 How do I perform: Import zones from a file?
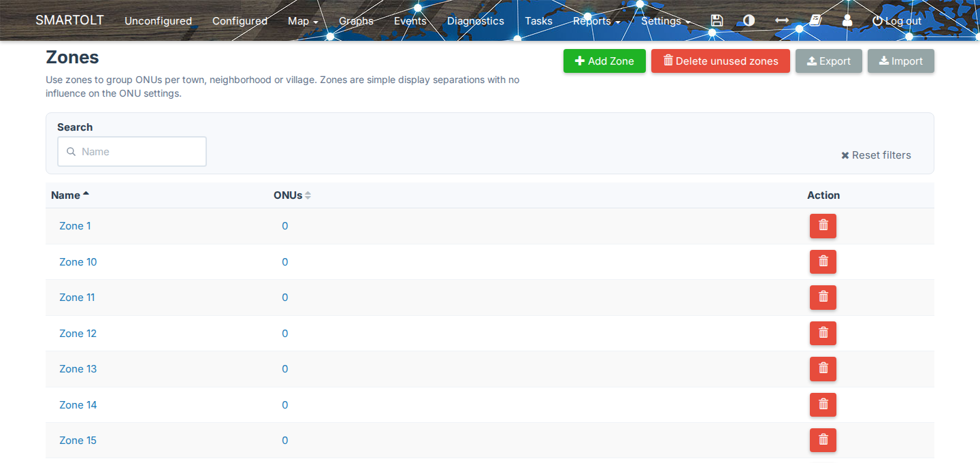(901, 61)
